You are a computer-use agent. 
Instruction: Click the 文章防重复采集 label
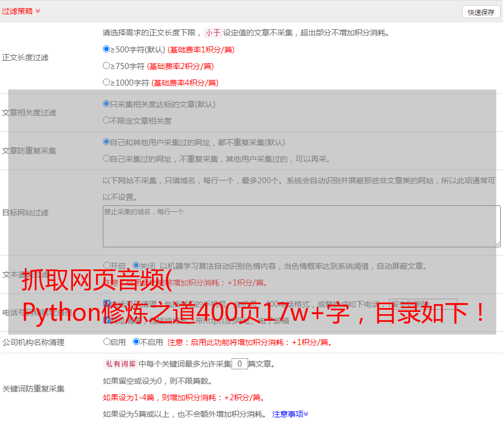(x=29, y=151)
